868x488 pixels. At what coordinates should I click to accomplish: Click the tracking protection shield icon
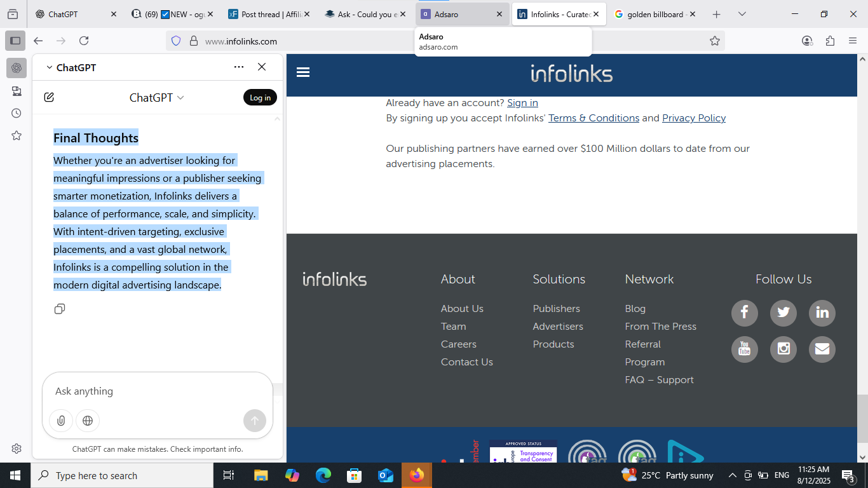[x=176, y=41]
